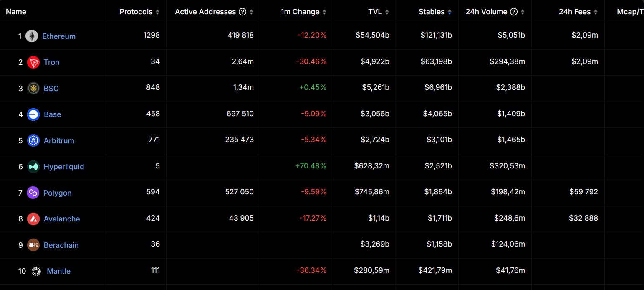Click the Hyperliquid chain logo
Screen dimensions: 644x290
(33, 167)
